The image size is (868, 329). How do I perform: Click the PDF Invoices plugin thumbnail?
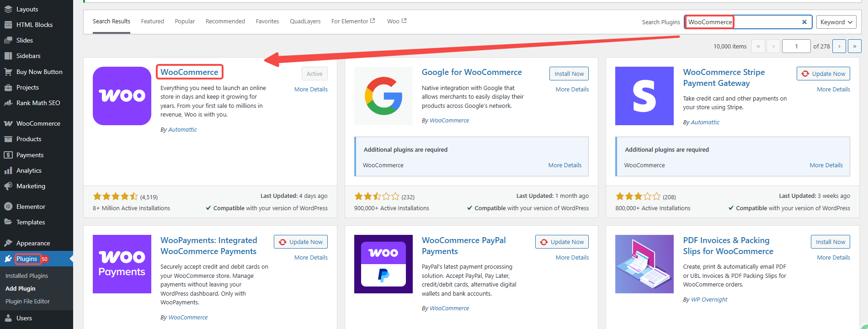tap(644, 264)
